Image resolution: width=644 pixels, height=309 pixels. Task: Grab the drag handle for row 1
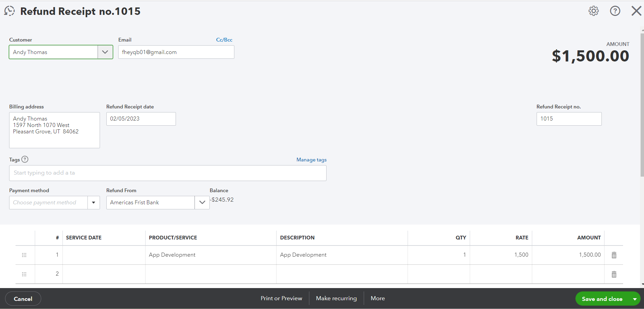coord(24,255)
